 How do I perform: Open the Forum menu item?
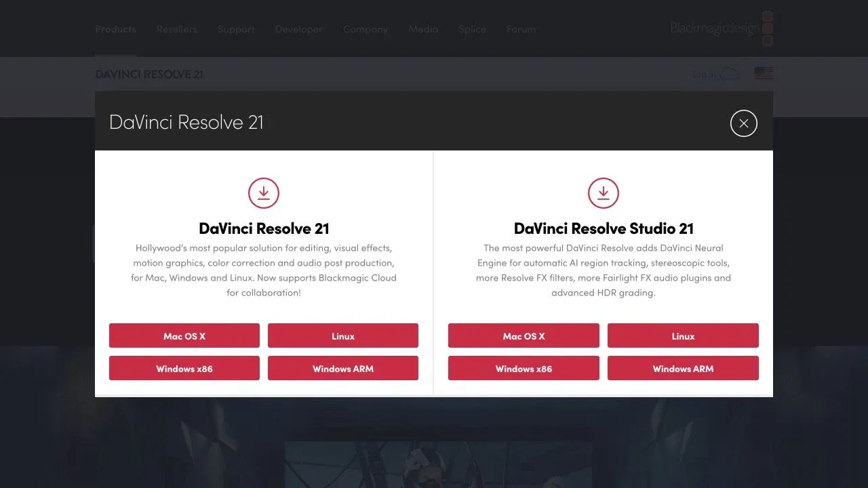click(x=521, y=29)
